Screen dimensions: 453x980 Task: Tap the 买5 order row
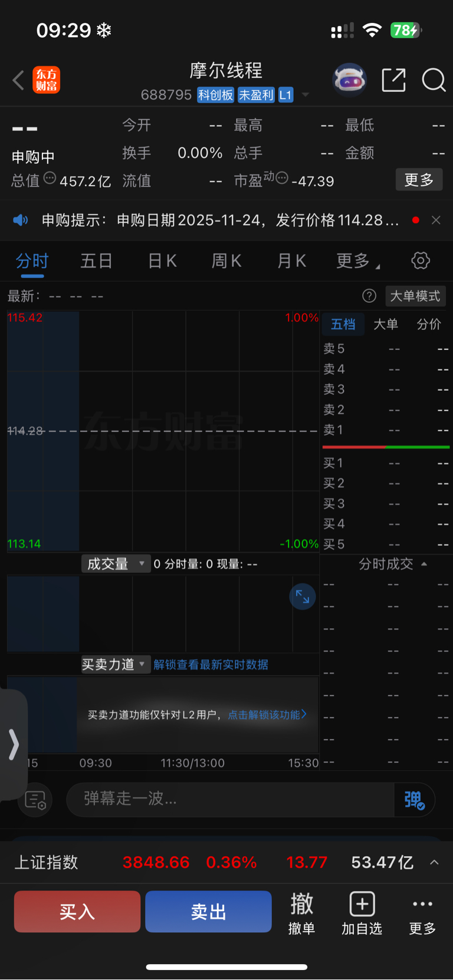386,545
